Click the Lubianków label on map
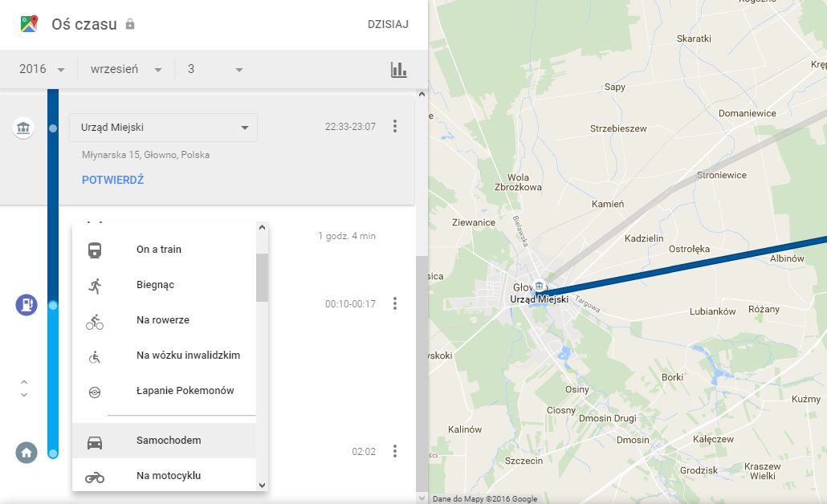Image resolution: width=827 pixels, height=504 pixels. point(712,311)
